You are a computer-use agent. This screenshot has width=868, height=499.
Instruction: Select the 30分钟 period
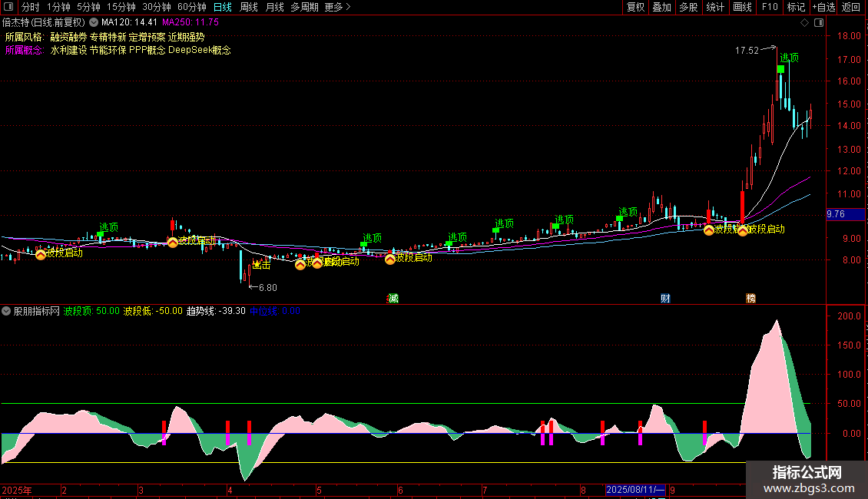(x=157, y=7)
